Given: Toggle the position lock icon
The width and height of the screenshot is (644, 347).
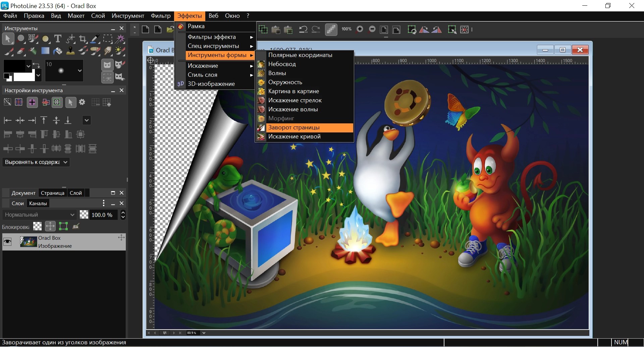Looking at the screenshot, I should [50, 226].
